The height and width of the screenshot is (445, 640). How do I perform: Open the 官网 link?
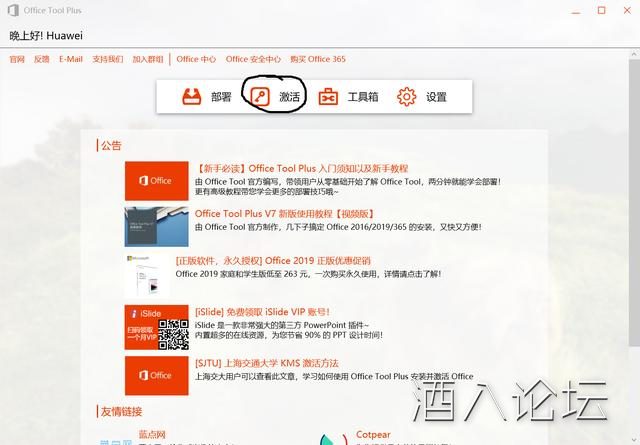click(17, 59)
